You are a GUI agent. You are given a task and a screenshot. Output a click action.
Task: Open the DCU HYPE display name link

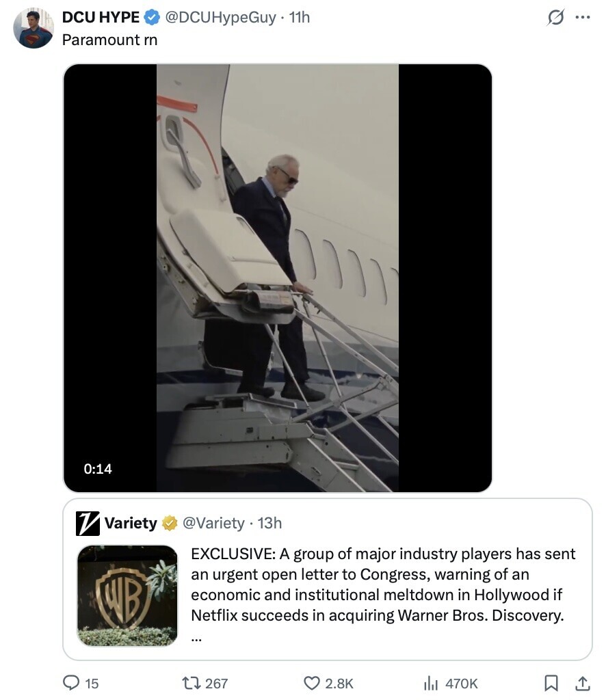click(x=101, y=17)
